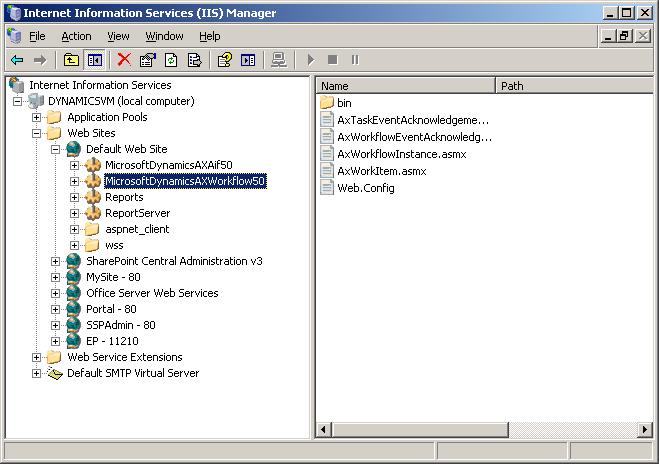Select the MySite - 80 site
Image resolution: width=659 pixels, height=464 pixels.
click(x=113, y=277)
